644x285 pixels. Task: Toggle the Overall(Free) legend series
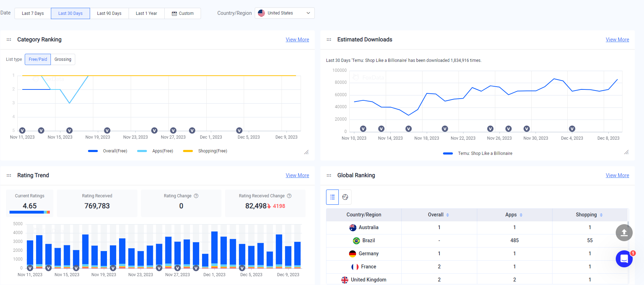click(x=107, y=151)
